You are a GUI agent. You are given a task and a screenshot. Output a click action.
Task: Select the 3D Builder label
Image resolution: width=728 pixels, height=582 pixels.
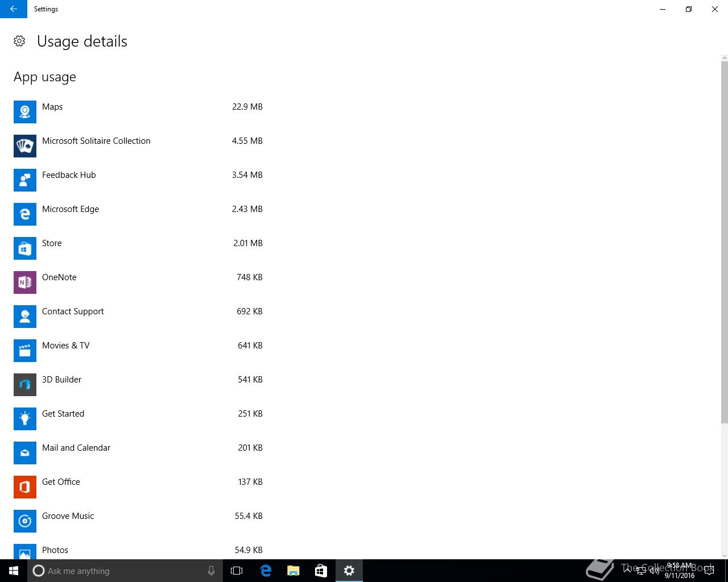(x=61, y=380)
